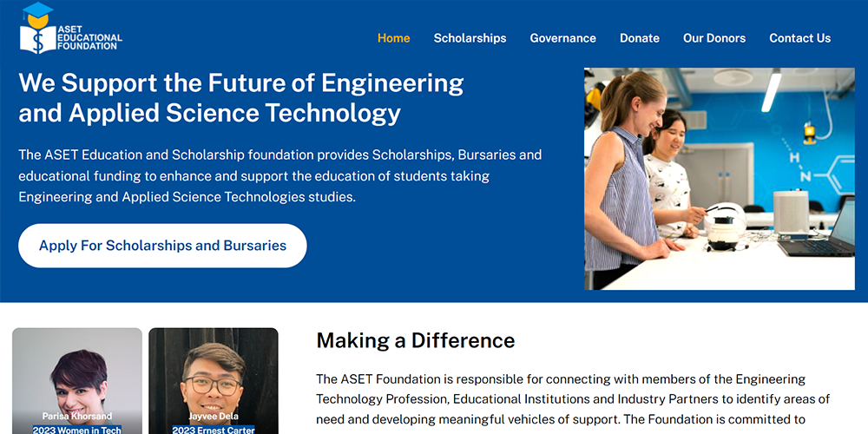The image size is (868, 434).
Task: Click the Parisa Khorsand name caption
Action: [x=77, y=417]
